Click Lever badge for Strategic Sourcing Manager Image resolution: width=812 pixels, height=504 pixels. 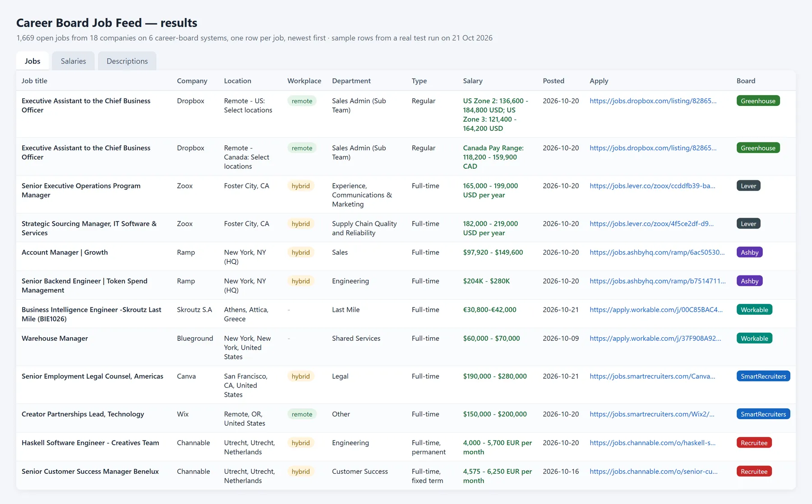click(748, 224)
